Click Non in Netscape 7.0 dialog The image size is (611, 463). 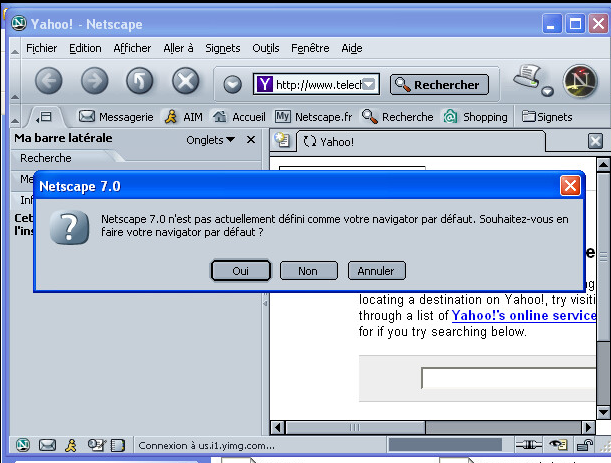pyautogui.click(x=308, y=271)
